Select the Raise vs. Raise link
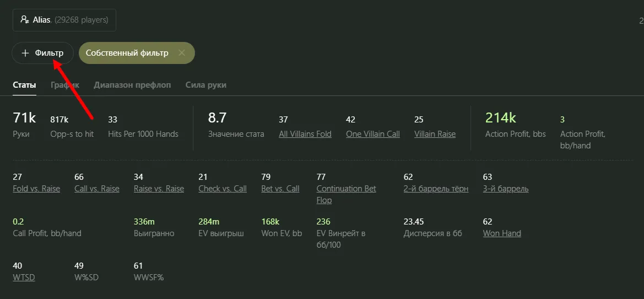 coord(159,189)
